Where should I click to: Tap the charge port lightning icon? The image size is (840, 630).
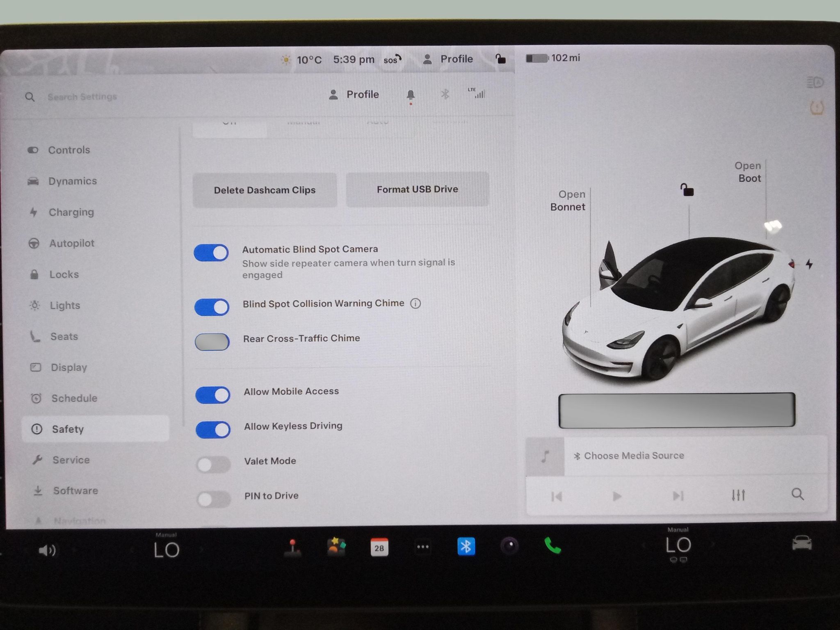(x=809, y=264)
